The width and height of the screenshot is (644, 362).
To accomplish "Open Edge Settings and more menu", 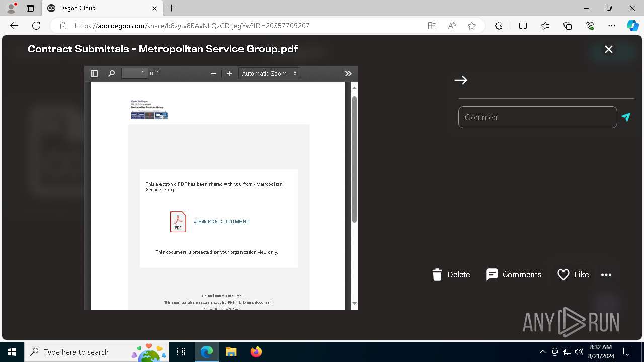I will pyautogui.click(x=612, y=26).
